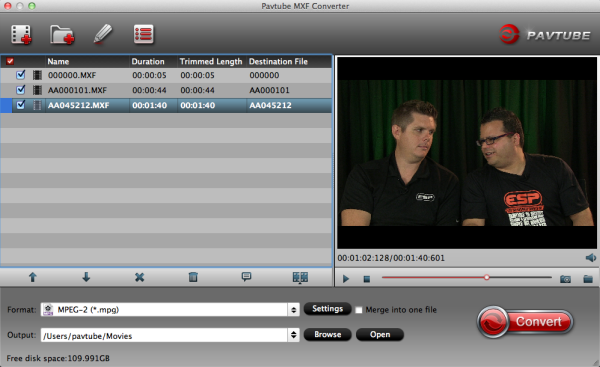The height and width of the screenshot is (367, 600).
Task: Select the AA045212.MXF file name
Action: tap(78, 105)
